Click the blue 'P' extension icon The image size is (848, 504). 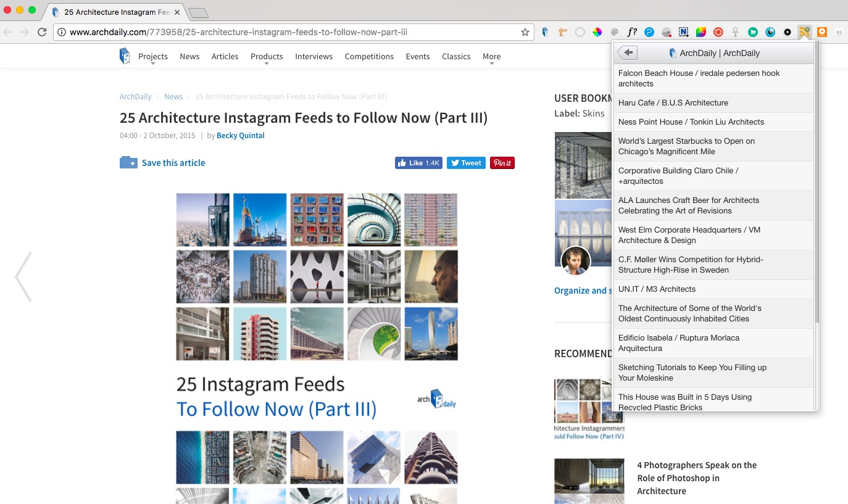tap(649, 32)
